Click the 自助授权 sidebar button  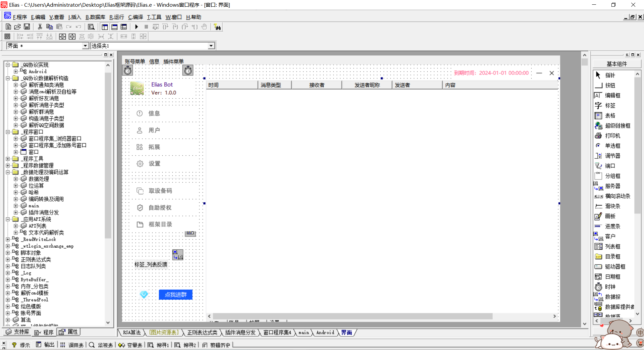pos(160,208)
